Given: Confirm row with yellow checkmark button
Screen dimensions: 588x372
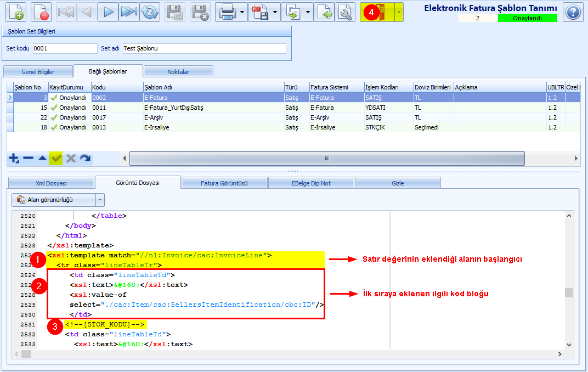Looking at the screenshot, I should (x=56, y=158).
